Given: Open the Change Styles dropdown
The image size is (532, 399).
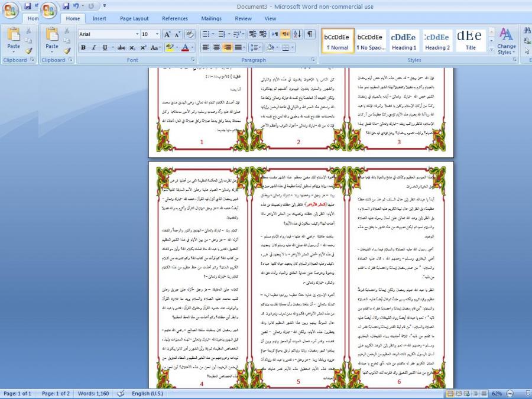Looking at the screenshot, I should point(506,41).
